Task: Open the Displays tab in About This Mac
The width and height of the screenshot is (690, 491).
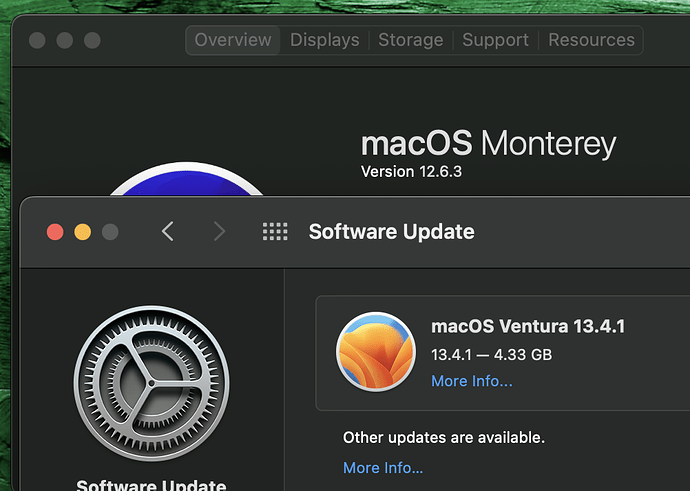Action: click(x=325, y=40)
